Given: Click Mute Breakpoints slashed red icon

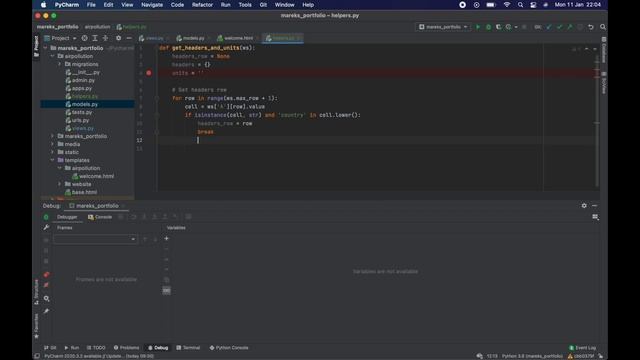Looking at the screenshot, I should pyautogui.click(x=46, y=285).
